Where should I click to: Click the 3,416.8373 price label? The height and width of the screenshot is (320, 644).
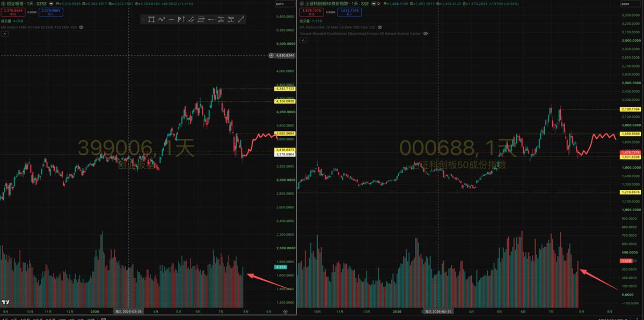click(284, 150)
